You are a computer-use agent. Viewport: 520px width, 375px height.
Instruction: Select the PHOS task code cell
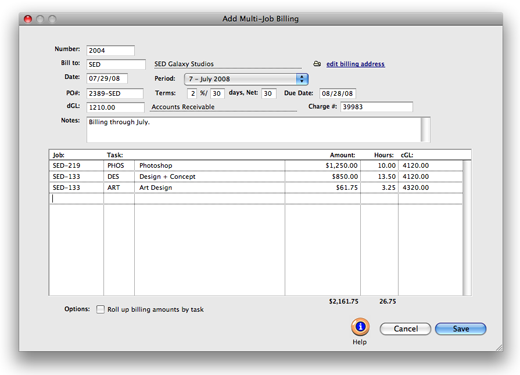click(x=119, y=166)
